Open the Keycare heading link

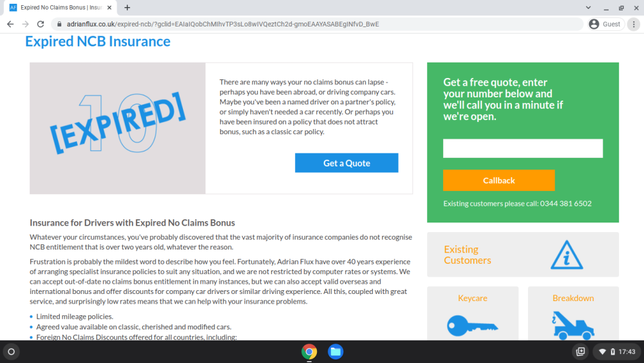click(x=472, y=298)
